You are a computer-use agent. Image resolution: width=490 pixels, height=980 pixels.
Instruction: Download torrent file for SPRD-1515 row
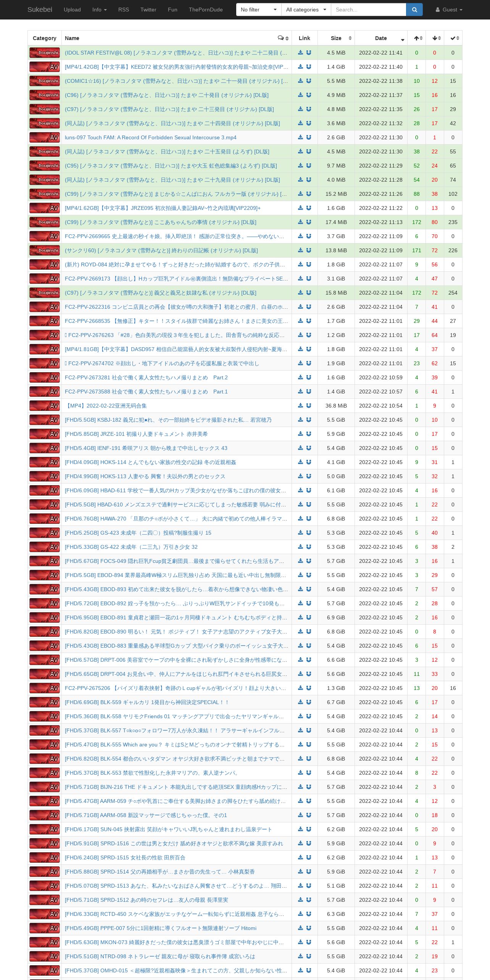pyautogui.click(x=301, y=857)
